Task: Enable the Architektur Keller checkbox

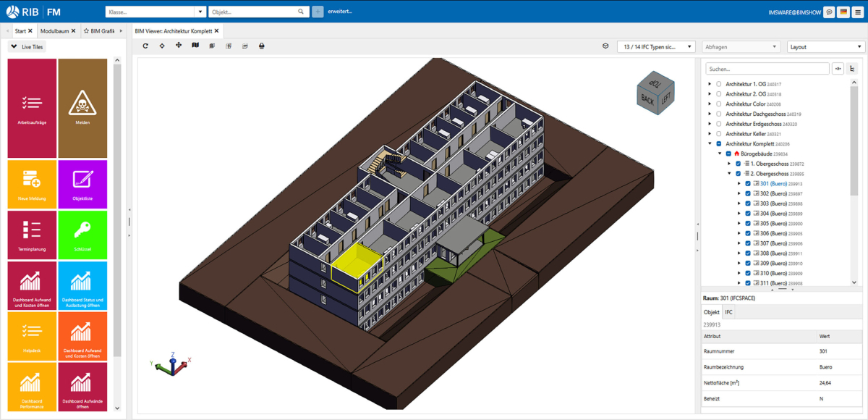Action: [718, 134]
